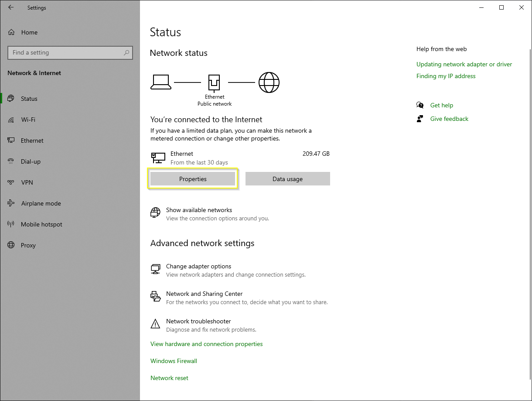Minimize the Settings window
The height and width of the screenshot is (401, 532).
click(481, 7)
